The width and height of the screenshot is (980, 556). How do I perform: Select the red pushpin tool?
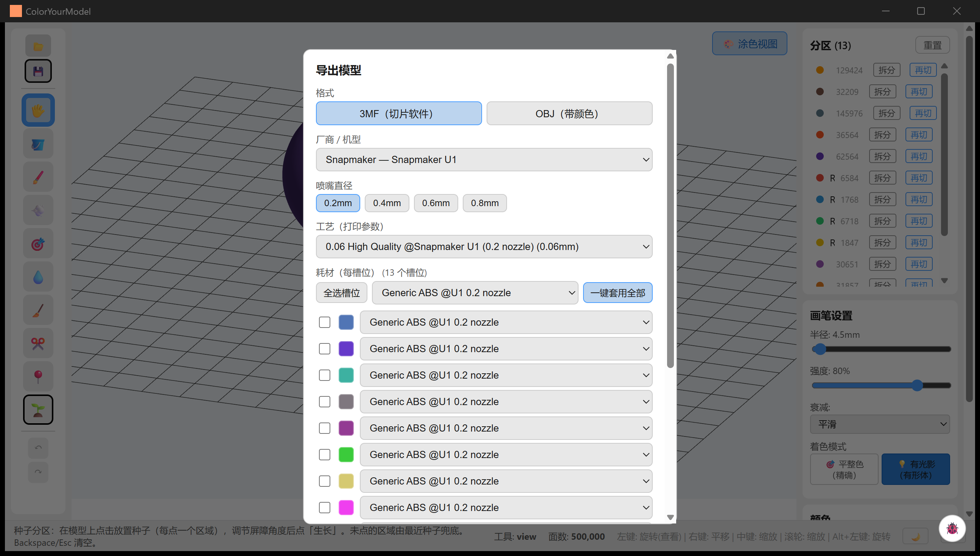point(38,376)
